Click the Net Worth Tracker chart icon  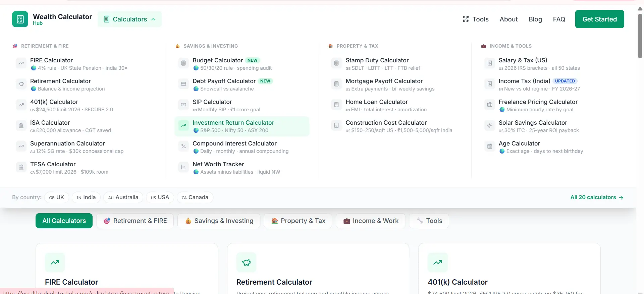coord(183,167)
